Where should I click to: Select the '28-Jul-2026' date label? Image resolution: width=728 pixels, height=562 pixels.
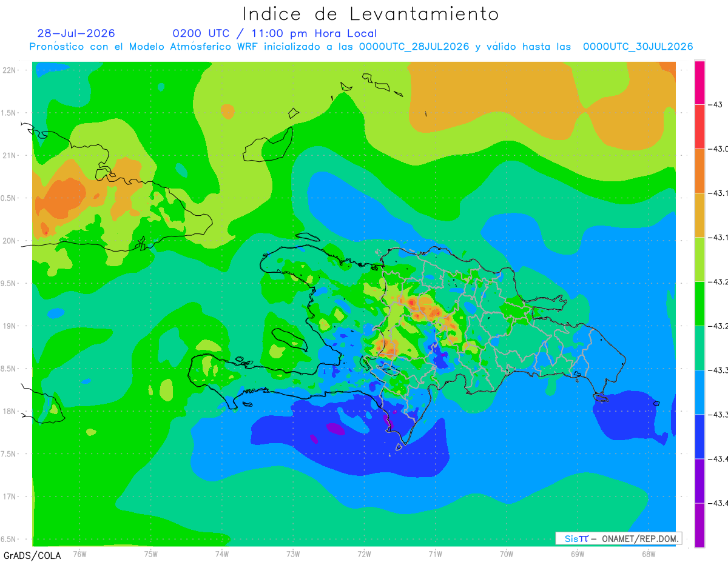pos(76,33)
